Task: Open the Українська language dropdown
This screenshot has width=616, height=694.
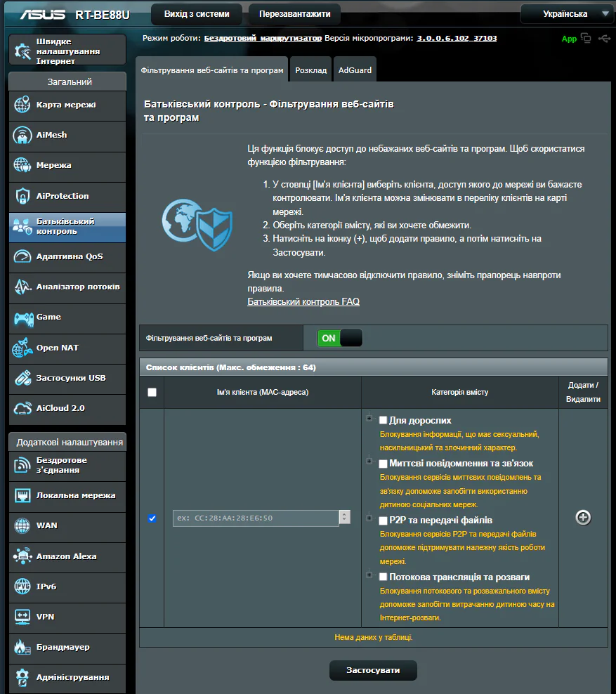Action: [568, 14]
